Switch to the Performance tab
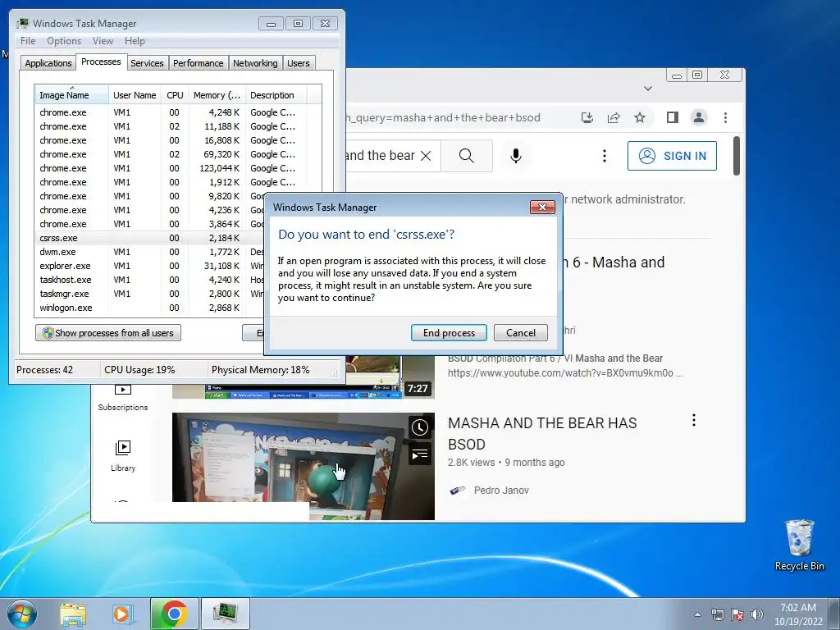Screen dimensions: 840x630 (x=199, y=63)
